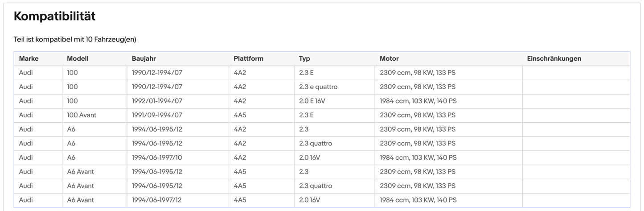Click the 4A5 platform in the 100 Avant row
Screen dimensions: 644x211
coord(240,115)
